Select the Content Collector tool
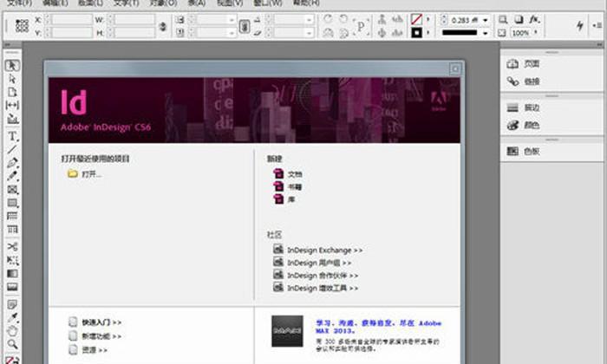The width and height of the screenshot is (607, 364). point(12,119)
